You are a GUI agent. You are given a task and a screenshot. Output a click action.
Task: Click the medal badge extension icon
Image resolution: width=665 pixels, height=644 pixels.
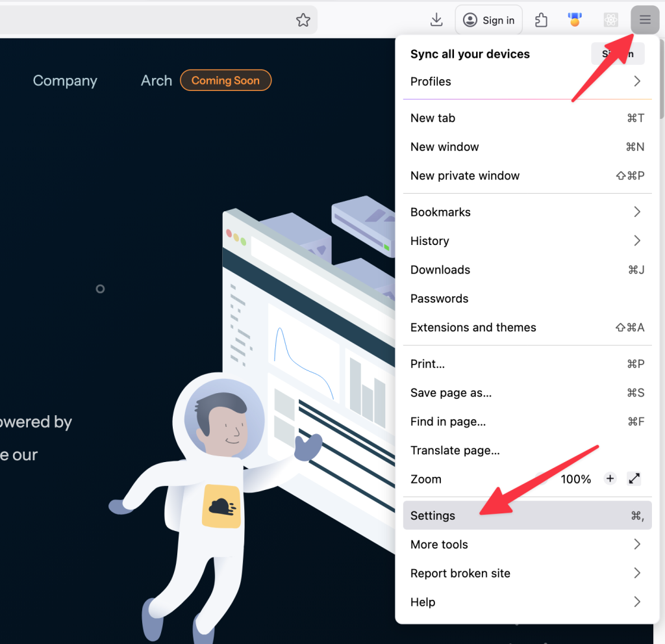click(575, 20)
